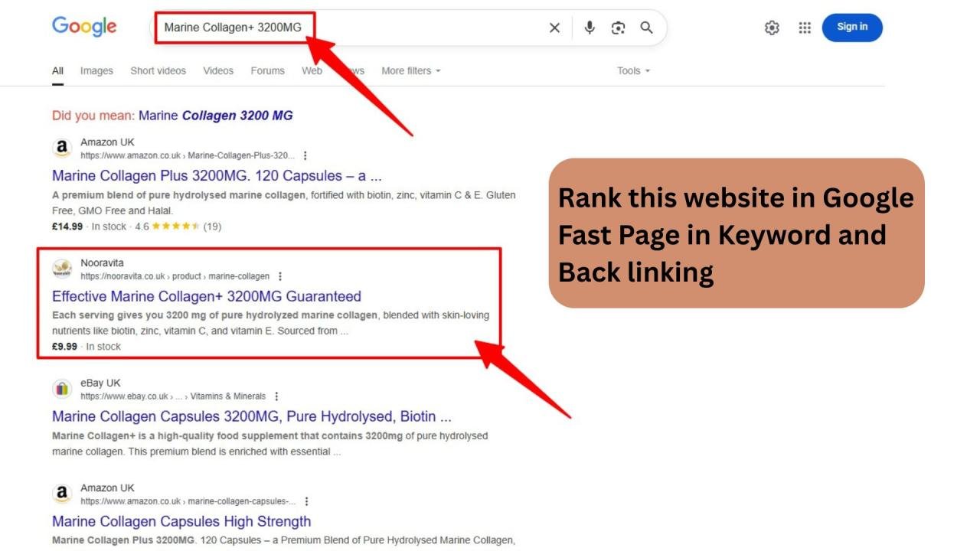
Task: Open three-dot menu beside nooravita.co.uk URL
Action: tap(280, 276)
